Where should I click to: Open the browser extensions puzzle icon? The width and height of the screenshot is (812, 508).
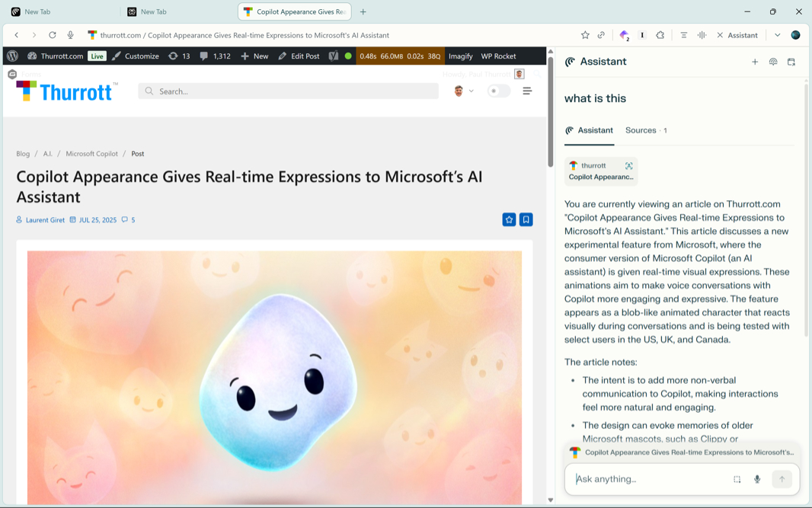(x=660, y=35)
